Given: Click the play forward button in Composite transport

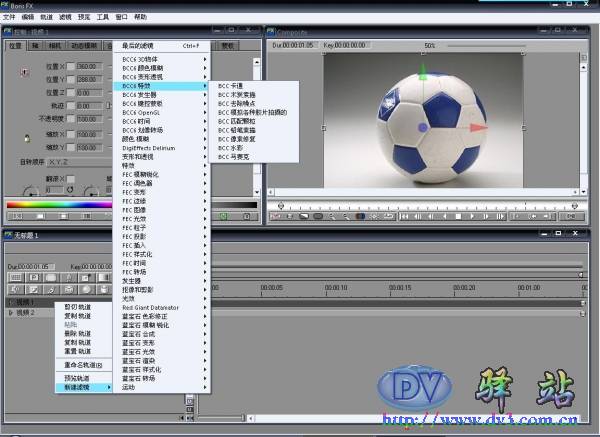Looking at the screenshot, I should click(x=472, y=217).
